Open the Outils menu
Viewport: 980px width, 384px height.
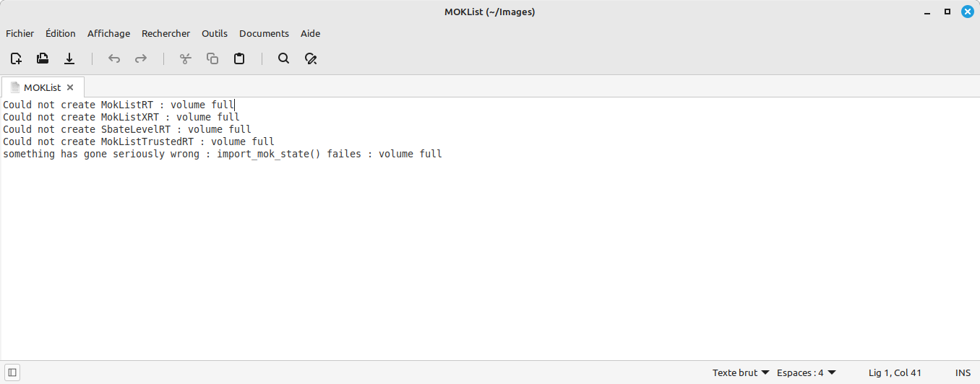(x=215, y=33)
